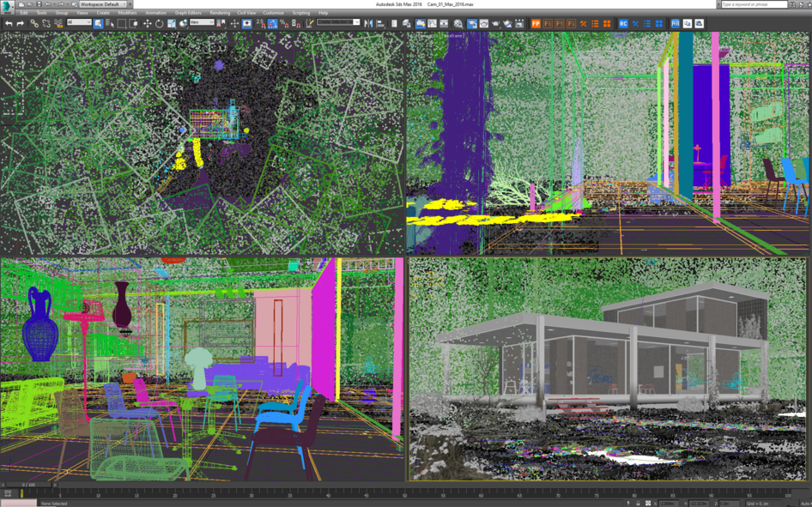This screenshot has height=507, width=812.
Task: Open the Graph Editors menu
Action: pyautogui.click(x=188, y=13)
